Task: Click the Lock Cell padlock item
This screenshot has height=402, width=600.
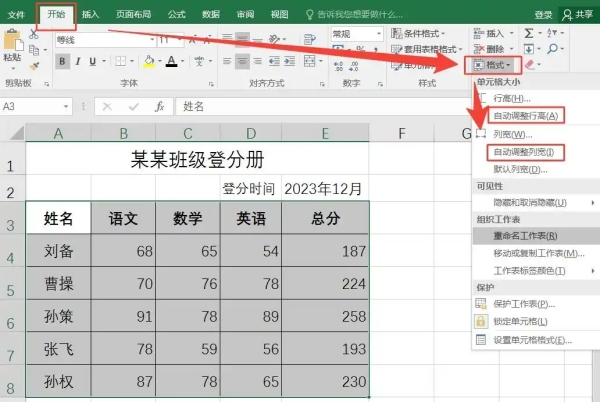Action: (x=522, y=321)
